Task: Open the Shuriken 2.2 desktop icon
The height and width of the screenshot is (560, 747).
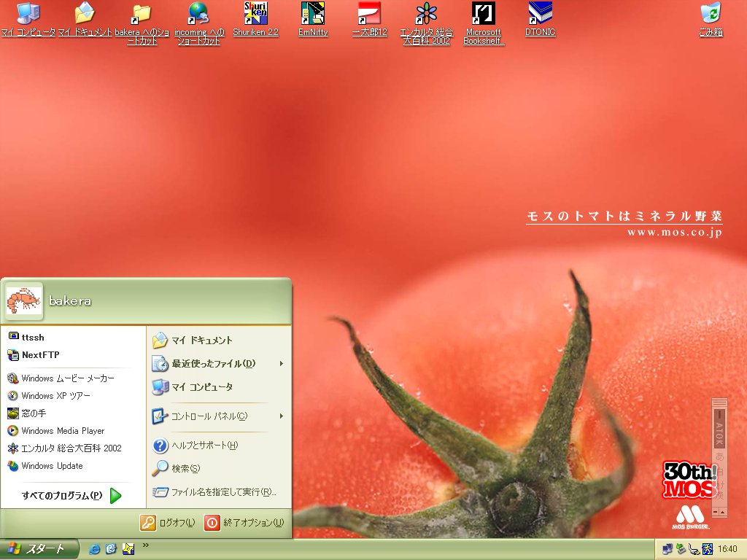Action: [255, 13]
